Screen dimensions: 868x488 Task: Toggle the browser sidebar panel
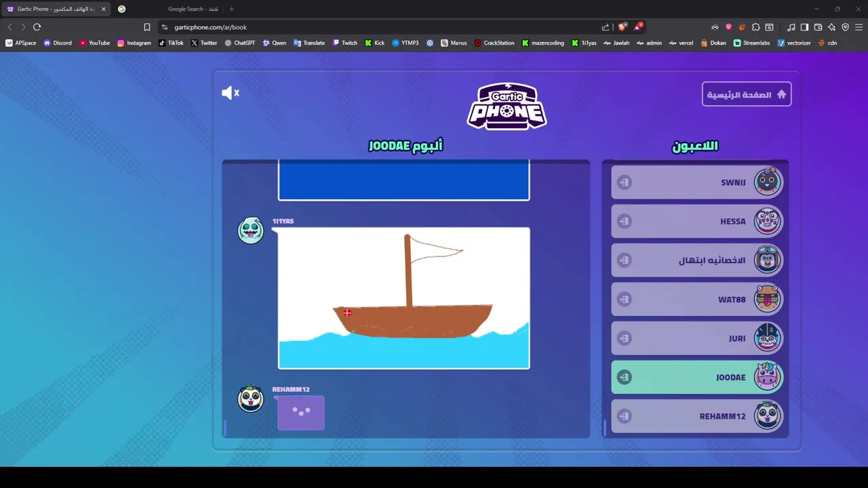[804, 27]
